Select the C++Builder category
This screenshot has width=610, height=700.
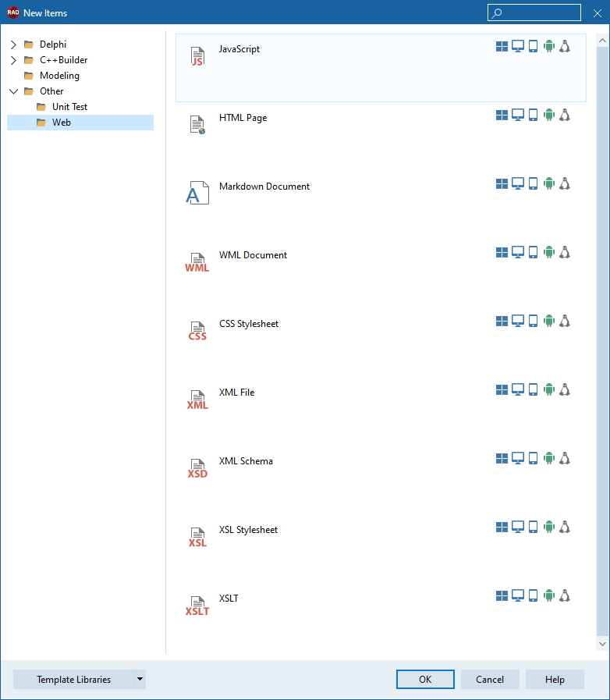63,60
